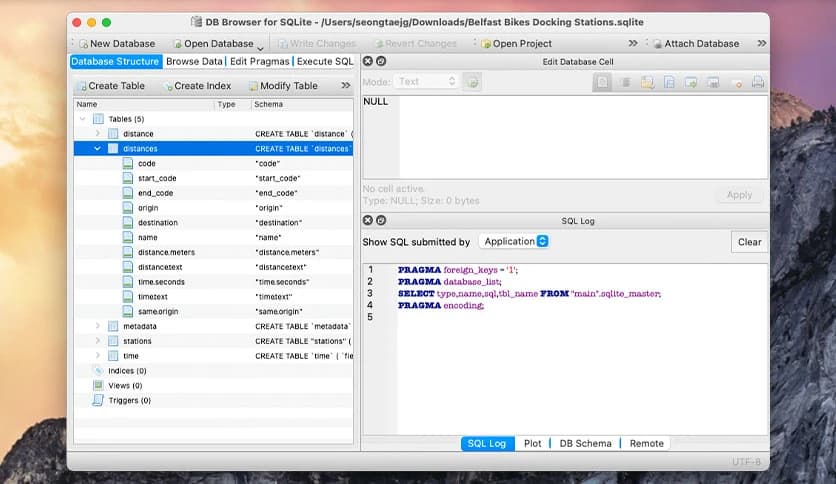
Task: Expand the time table node
Action: click(98, 356)
